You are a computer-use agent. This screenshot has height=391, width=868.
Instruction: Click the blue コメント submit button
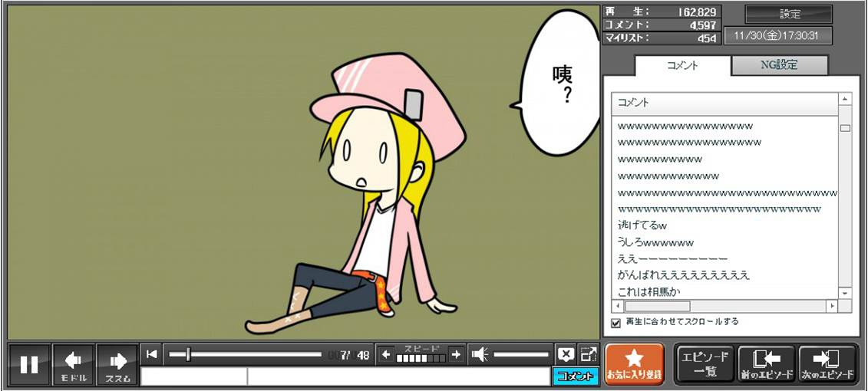point(575,376)
